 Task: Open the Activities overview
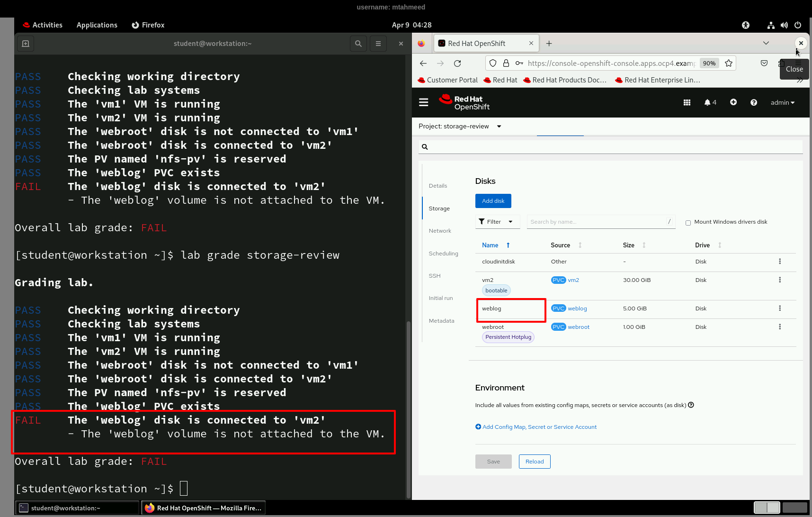point(43,25)
